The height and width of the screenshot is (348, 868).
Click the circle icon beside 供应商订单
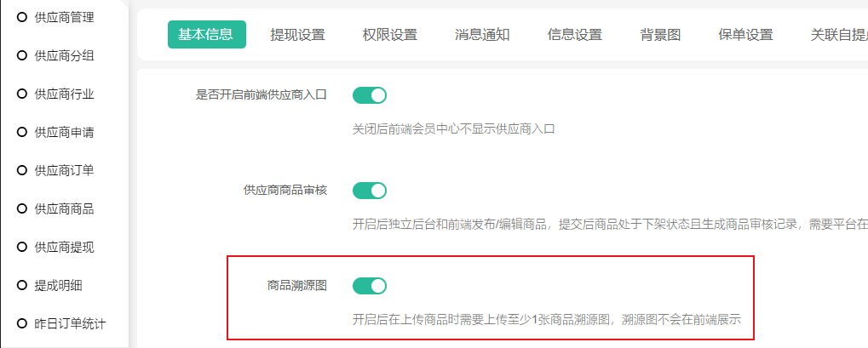pos(22,170)
